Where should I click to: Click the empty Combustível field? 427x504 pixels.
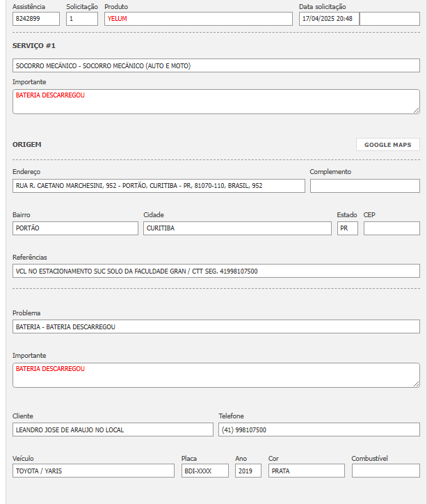(x=385, y=471)
